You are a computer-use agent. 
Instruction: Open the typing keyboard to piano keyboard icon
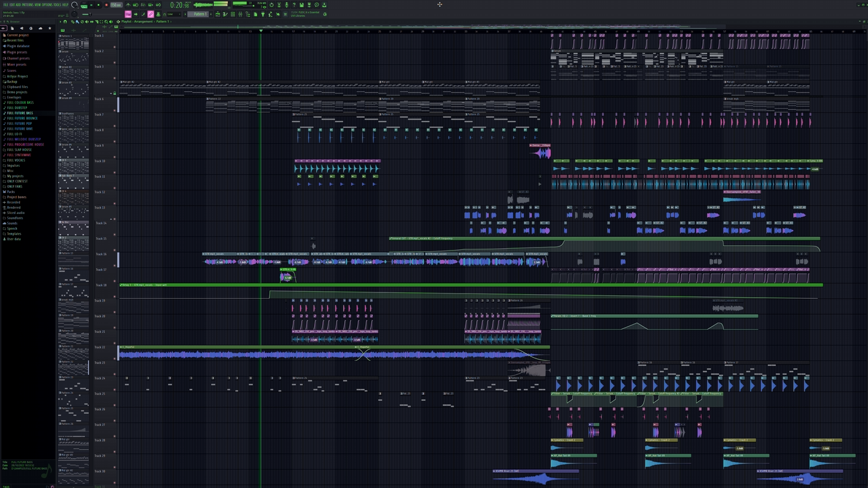pyautogui.click(x=150, y=5)
